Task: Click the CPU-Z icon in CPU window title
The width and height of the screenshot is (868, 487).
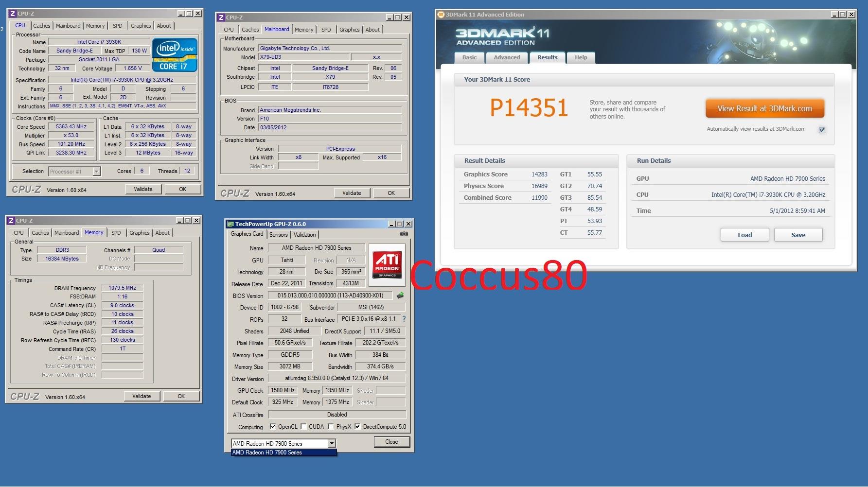Action: [x=13, y=14]
